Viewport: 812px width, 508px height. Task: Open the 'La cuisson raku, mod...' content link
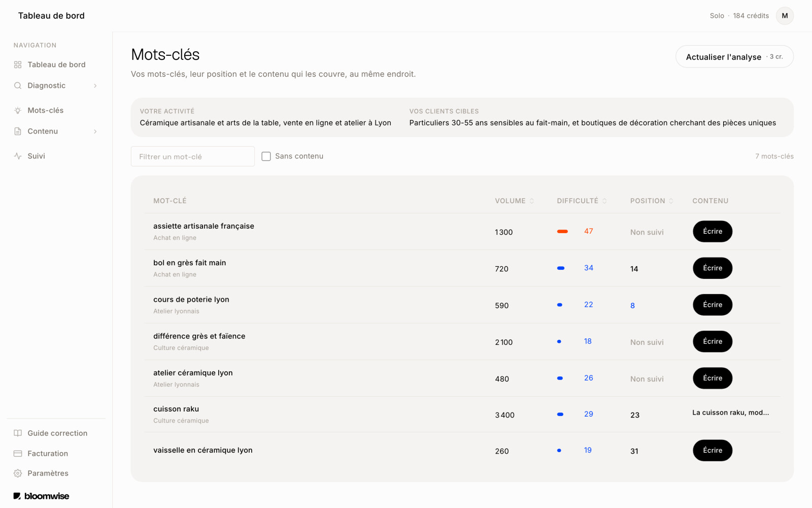click(730, 412)
